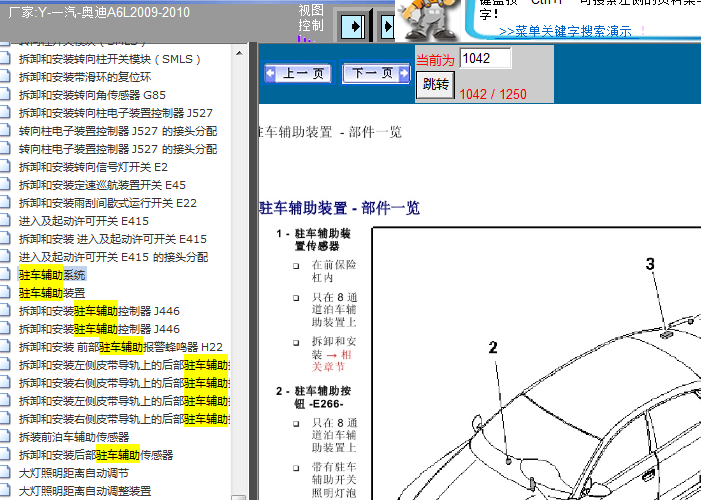
Task: Click page icon beside 拆装前泊车辅助传感器
Action: tap(4, 436)
